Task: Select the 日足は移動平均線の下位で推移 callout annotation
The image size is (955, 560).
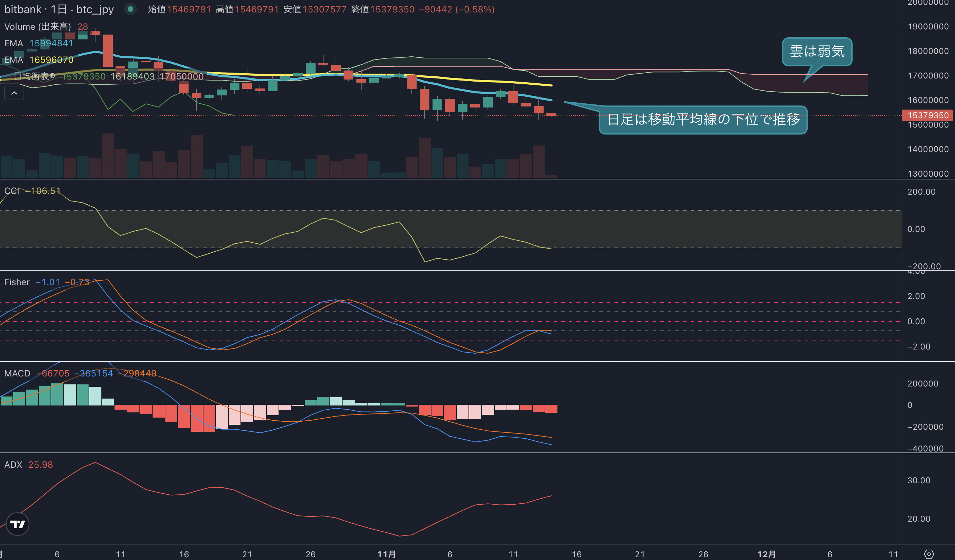Action: (x=703, y=120)
